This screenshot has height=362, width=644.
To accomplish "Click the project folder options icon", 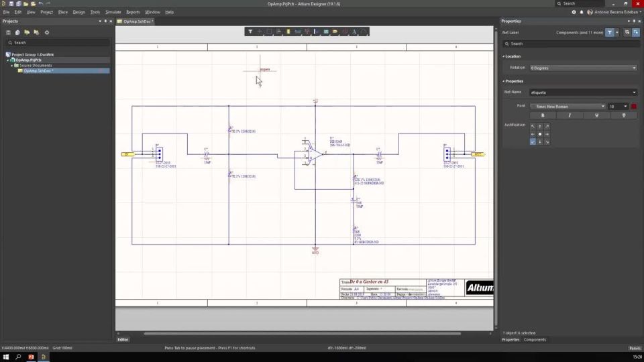I will click(x=36, y=32).
